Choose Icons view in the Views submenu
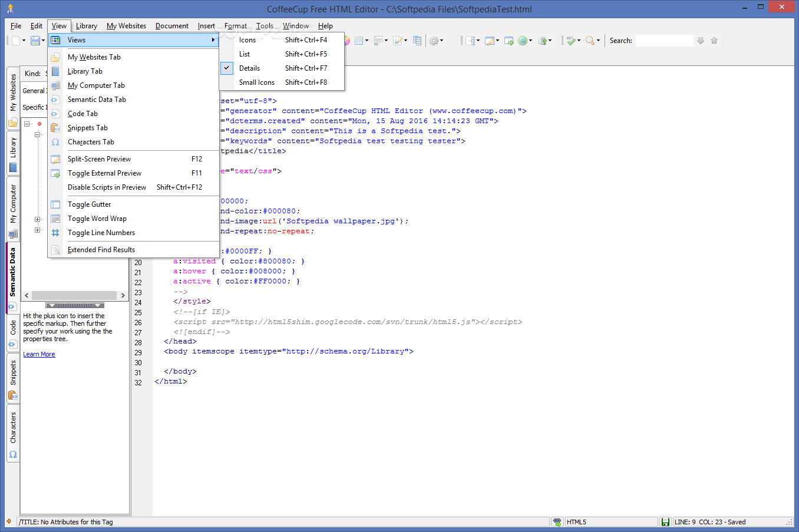The height and width of the screenshot is (532, 799). [282, 40]
